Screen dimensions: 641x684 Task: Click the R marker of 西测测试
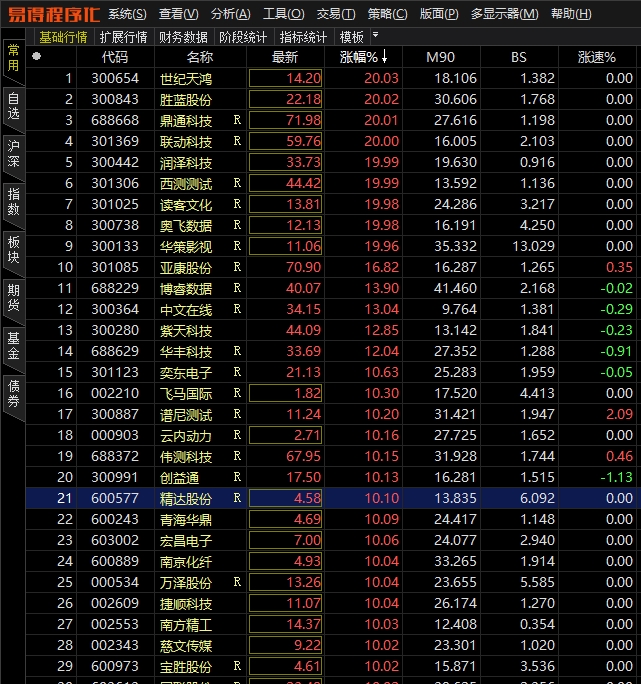[237, 183]
